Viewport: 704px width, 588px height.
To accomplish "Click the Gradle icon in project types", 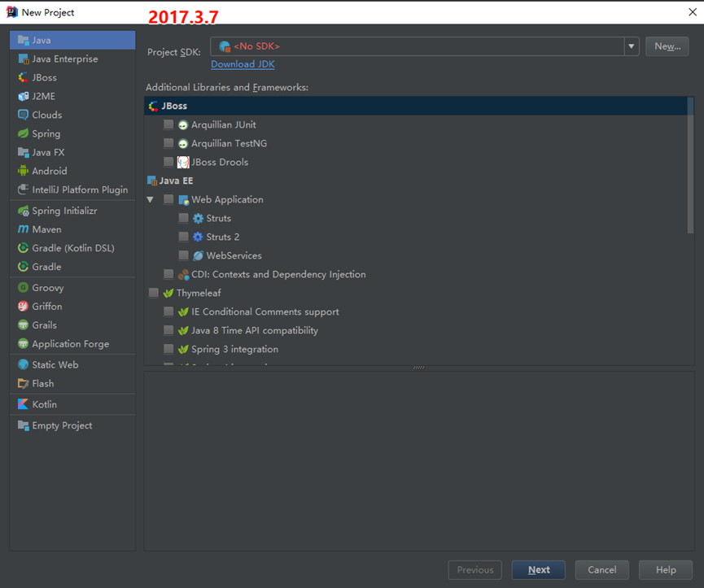I will (x=24, y=267).
